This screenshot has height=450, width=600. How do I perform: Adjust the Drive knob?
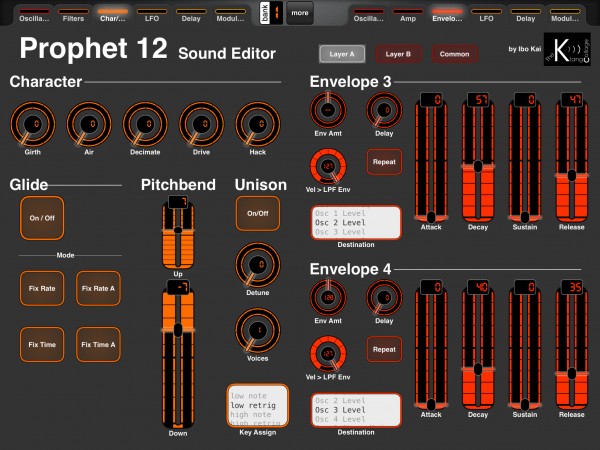(201, 124)
